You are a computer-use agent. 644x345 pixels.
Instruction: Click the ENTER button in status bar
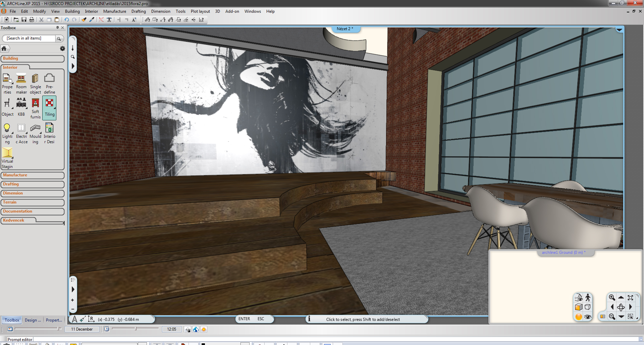(x=244, y=319)
